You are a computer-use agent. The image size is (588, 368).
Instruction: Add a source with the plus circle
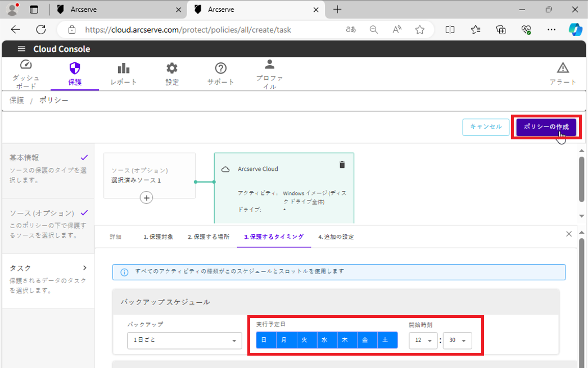(x=146, y=198)
